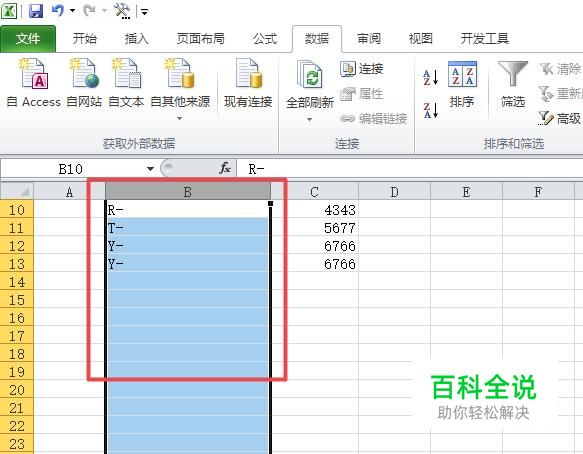Click the formula bar showing R-

pyautogui.click(x=410, y=169)
